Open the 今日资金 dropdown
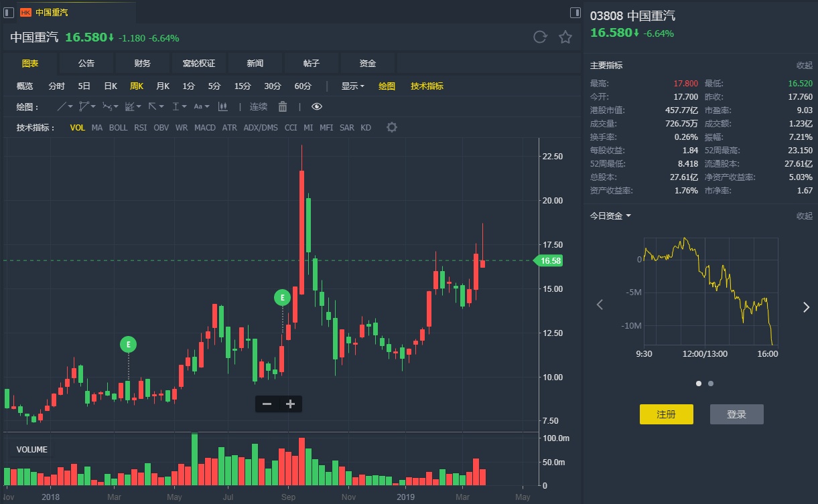818x504 pixels. point(610,216)
